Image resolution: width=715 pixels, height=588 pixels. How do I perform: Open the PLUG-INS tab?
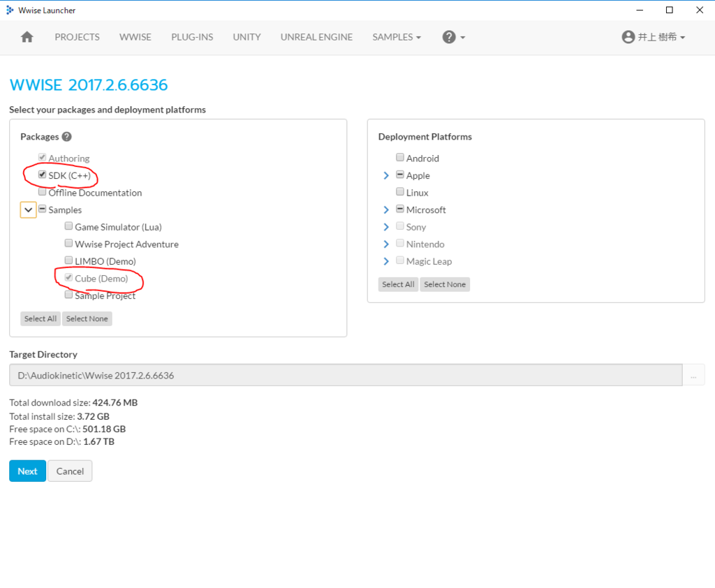click(x=192, y=37)
